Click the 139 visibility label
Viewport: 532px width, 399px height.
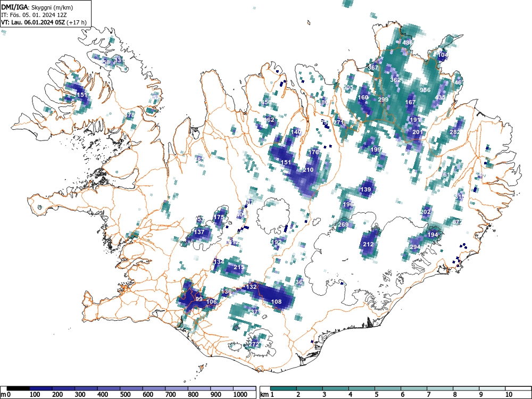click(366, 190)
